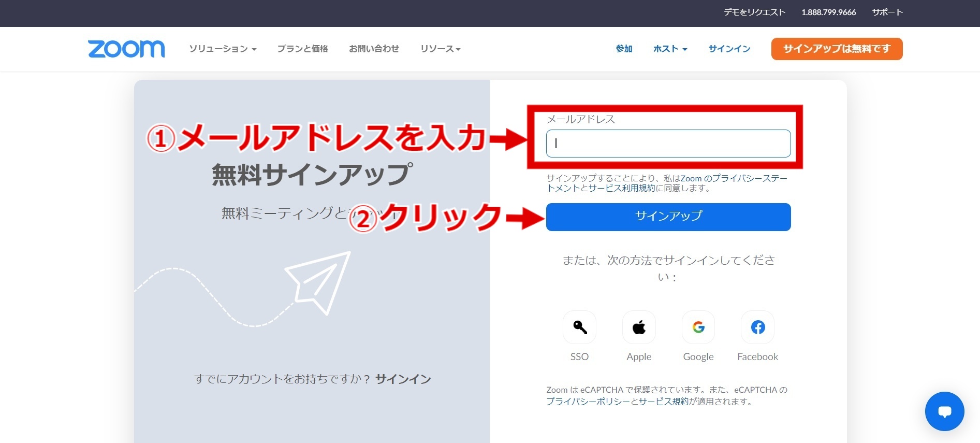Open プランと価格 menu item
The height and width of the screenshot is (443, 980).
303,49
